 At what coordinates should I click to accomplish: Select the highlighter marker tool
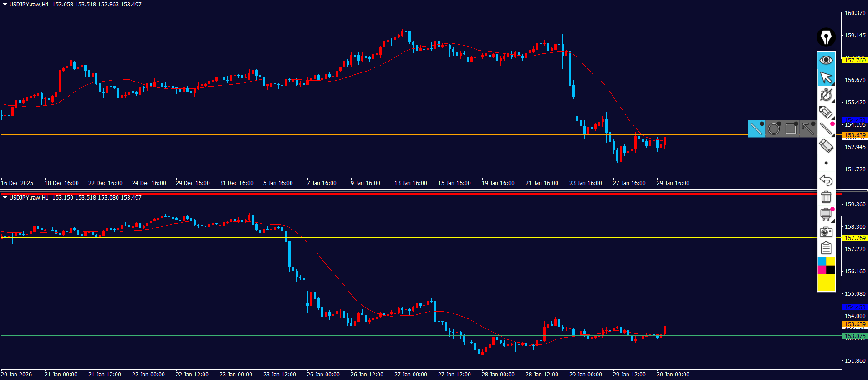826,112
